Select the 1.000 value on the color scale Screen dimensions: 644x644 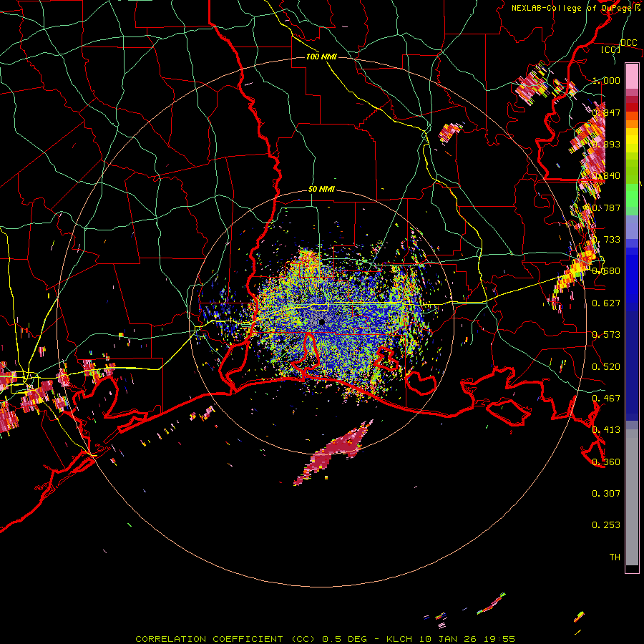tap(606, 80)
